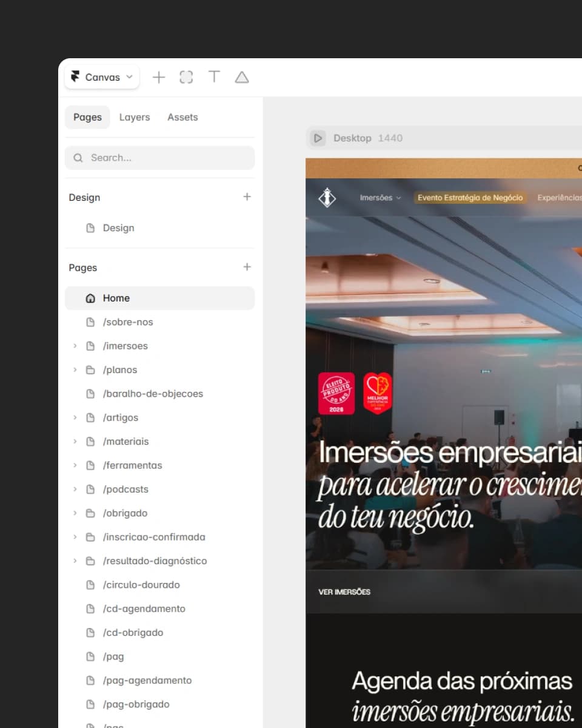
Task: Expand the /obrigado folder
Action: (75, 513)
